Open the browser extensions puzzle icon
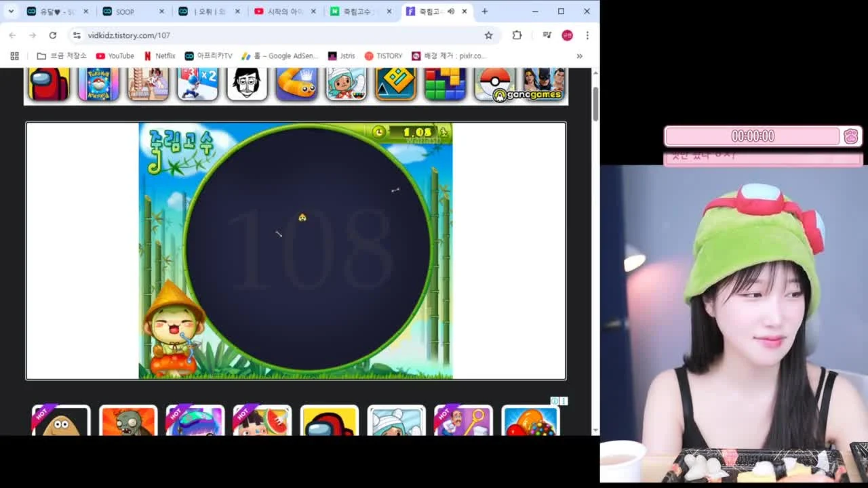Image resolution: width=868 pixels, height=488 pixels. pos(517,35)
